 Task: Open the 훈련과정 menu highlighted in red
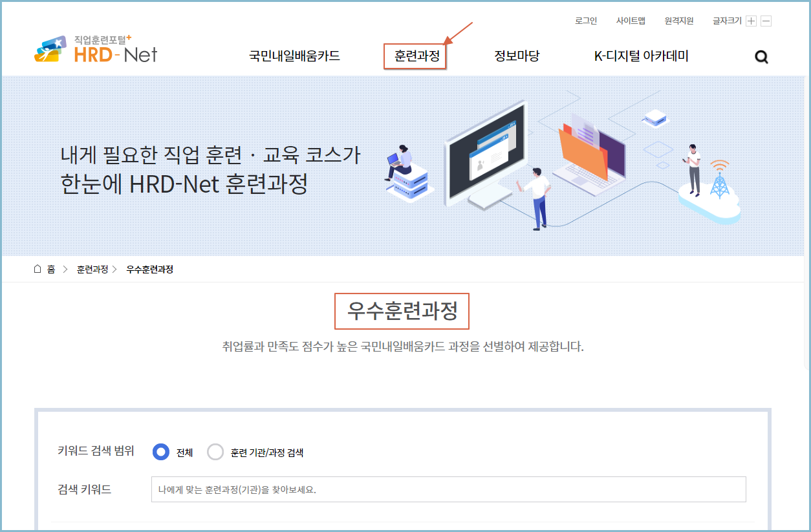pos(415,57)
